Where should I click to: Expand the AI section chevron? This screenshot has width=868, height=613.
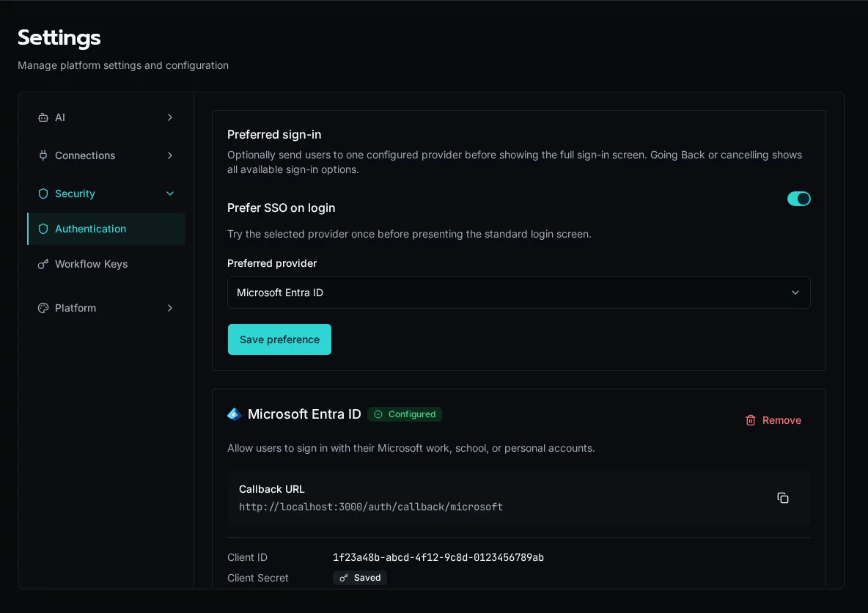point(170,117)
